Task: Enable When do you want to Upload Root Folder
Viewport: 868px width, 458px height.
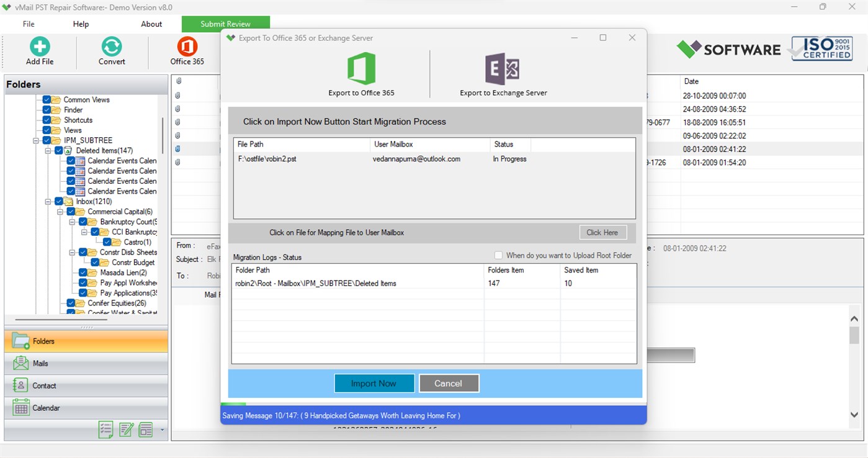Action: pos(498,254)
